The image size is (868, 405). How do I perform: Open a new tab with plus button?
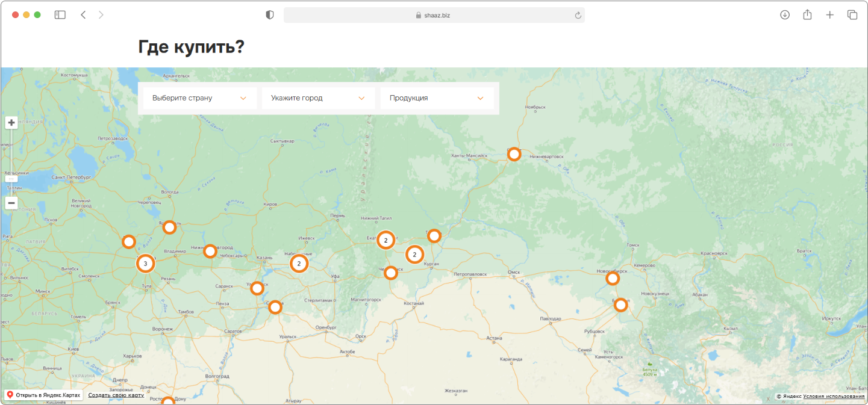[x=829, y=15]
